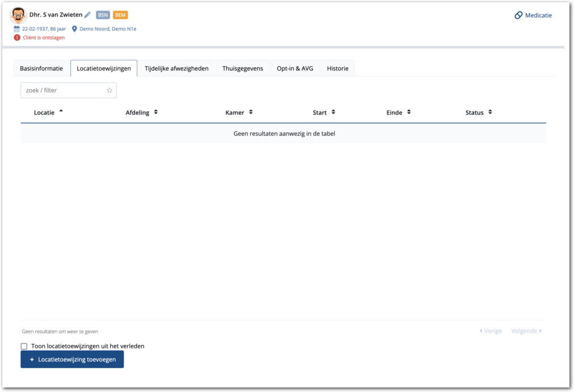
Task: Go to Volgende page
Action: (526, 331)
